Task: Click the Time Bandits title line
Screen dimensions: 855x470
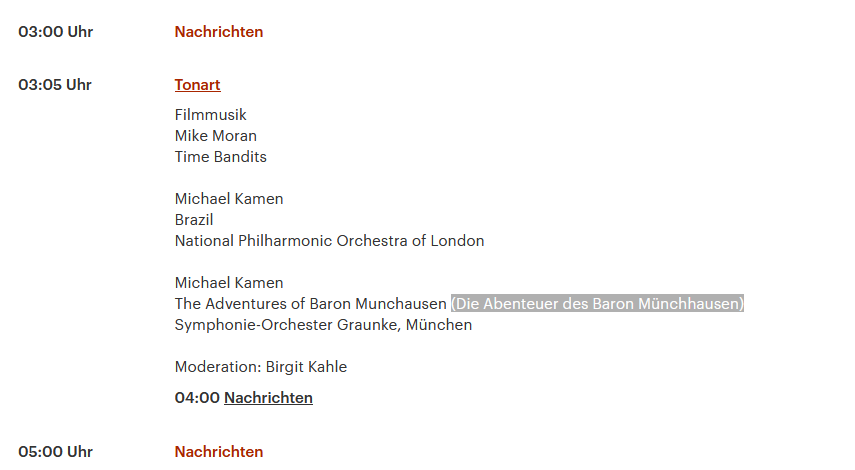Action: pos(220,156)
